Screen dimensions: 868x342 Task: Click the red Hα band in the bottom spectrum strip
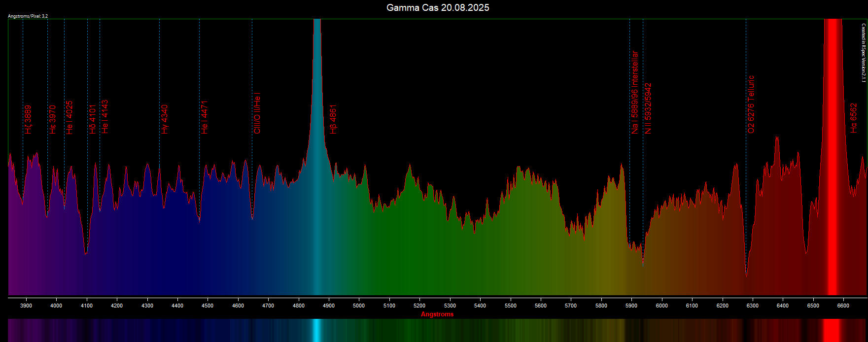pyautogui.click(x=833, y=330)
